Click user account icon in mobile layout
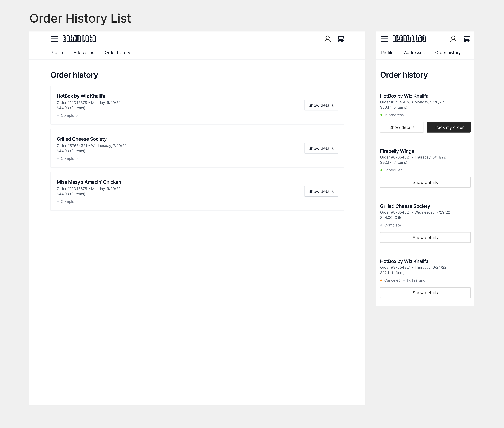 click(453, 39)
